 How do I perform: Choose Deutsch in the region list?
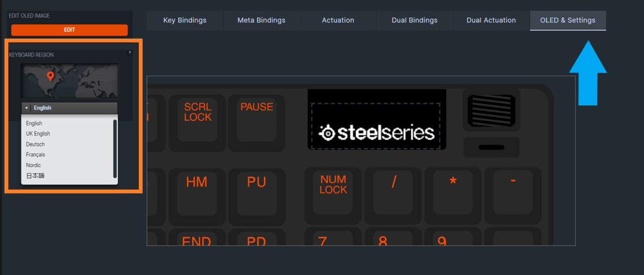pos(35,145)
